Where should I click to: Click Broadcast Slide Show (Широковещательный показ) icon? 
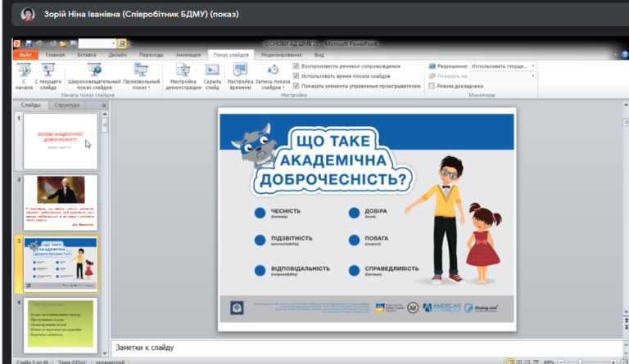[94, 71]
